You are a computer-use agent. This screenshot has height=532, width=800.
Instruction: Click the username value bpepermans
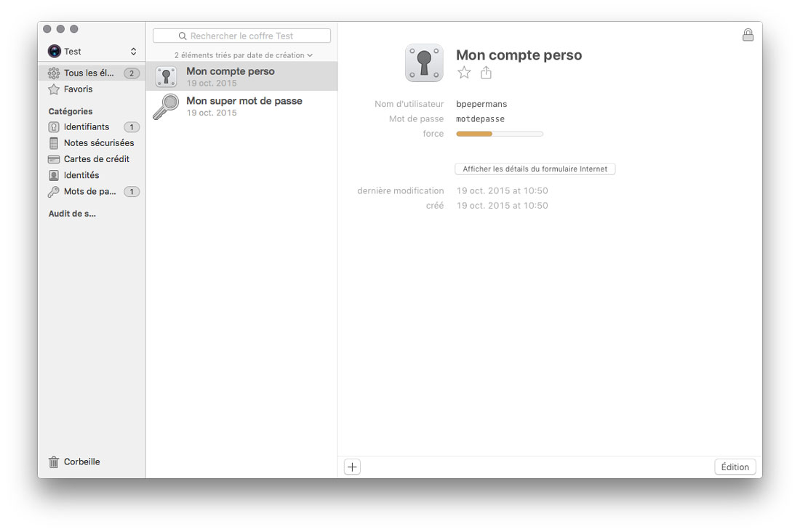pyautogui.click(x=481, y=104)
